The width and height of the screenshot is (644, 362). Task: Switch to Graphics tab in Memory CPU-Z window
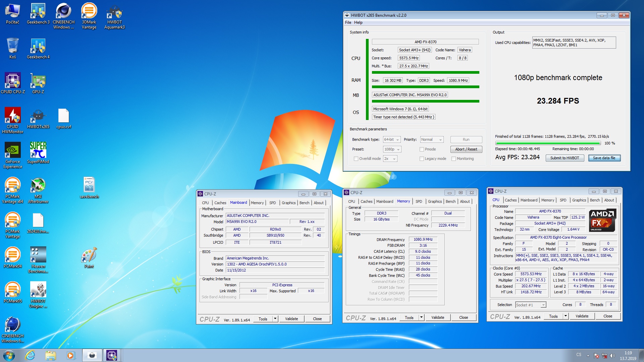[435, 201]
